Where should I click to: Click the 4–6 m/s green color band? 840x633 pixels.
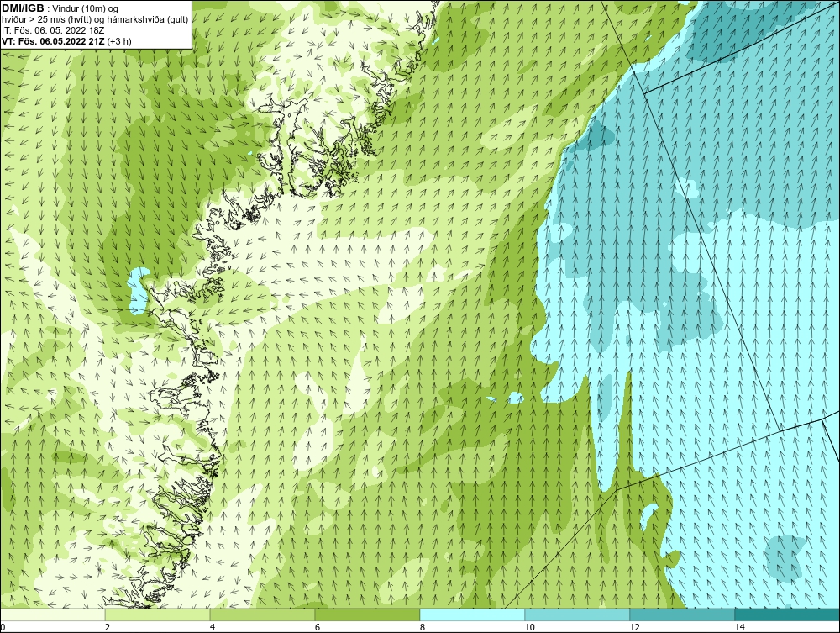262,615
